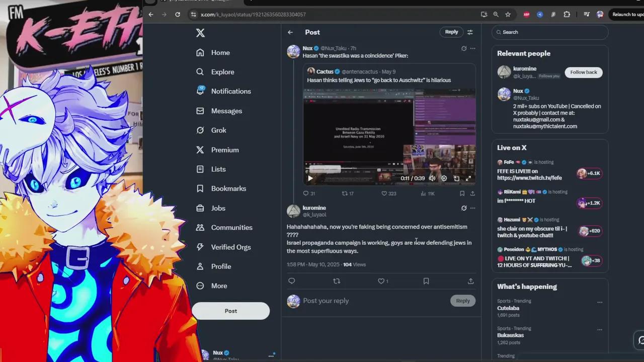The width and height of the screenshot is (644, 362).
Task: Open replies on Nux's post with 31 comments
Action: (309, 193)
